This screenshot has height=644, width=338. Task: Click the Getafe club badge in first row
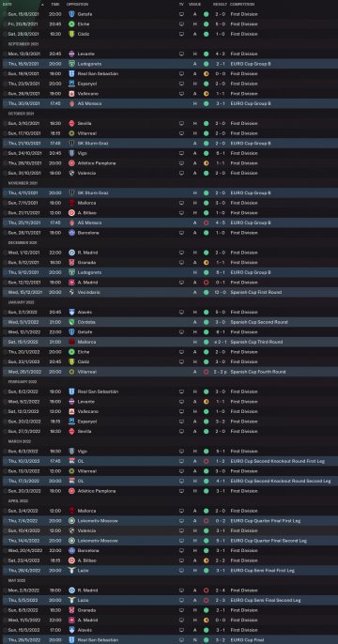click(x=71, y=14)
